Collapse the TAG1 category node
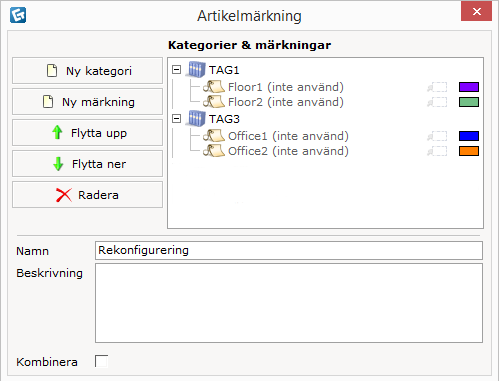Image resolution: width=499 pixels, height=381 pixels. [176, 70]
